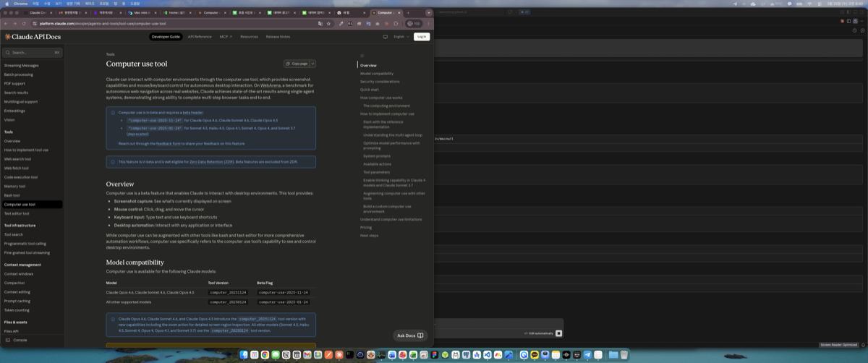The width and height of the screenshot is (868, 363).
Task: Open Trash in the Dock
Action: coord(624,355)
